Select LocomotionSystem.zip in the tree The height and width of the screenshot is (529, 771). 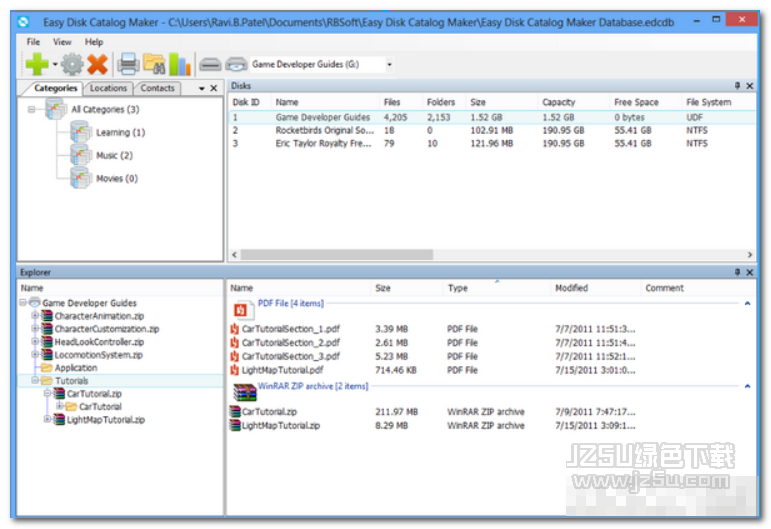point(98,355)
